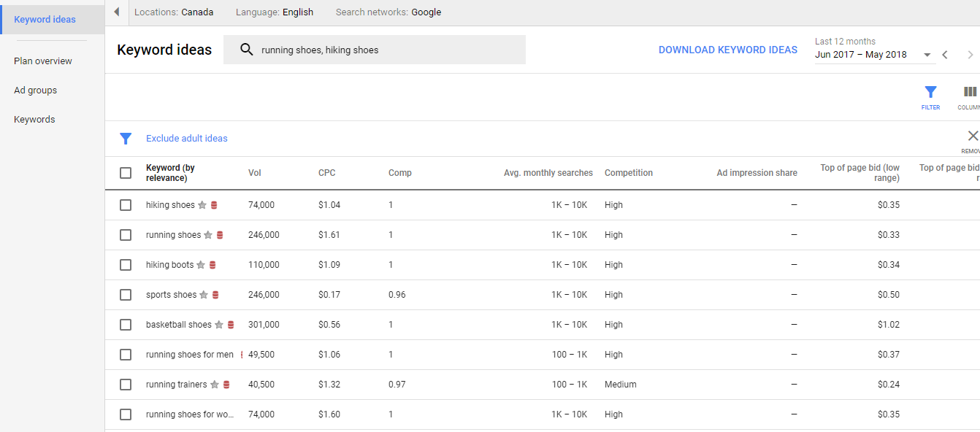This screenshot has width=980, height=432.
Task: Change the Locations: Canada setting
Action: (174, 12)
